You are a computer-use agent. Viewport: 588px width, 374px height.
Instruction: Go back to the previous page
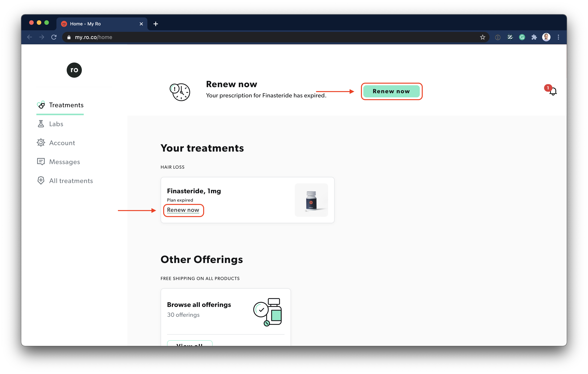(x=30, y=37)
